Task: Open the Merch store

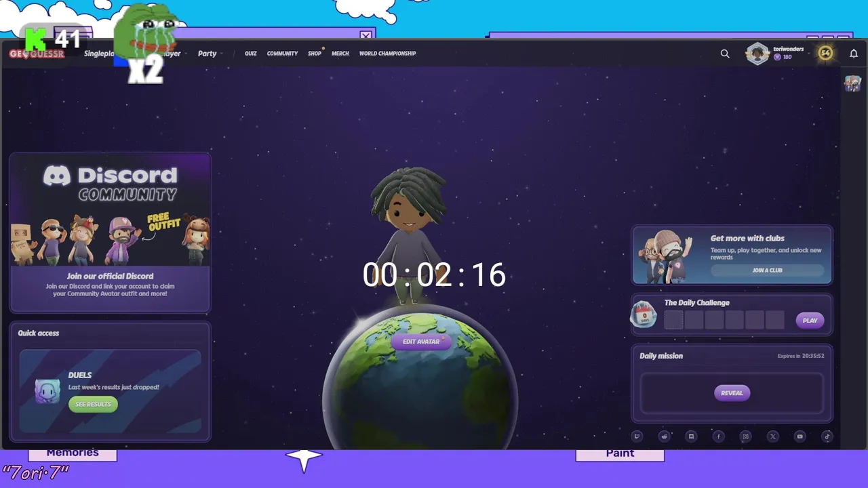Action: pyautogui.click(x=340, y=54)
